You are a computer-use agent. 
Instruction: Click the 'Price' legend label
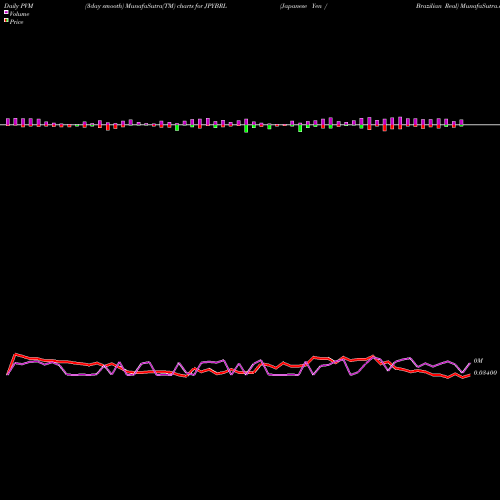[16, 22]
